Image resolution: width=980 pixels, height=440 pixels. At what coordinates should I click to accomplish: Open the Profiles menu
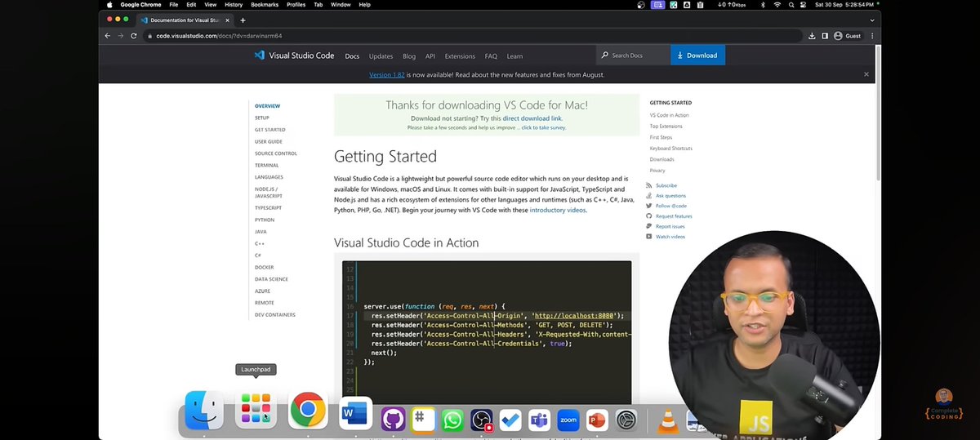pos(296,4)
